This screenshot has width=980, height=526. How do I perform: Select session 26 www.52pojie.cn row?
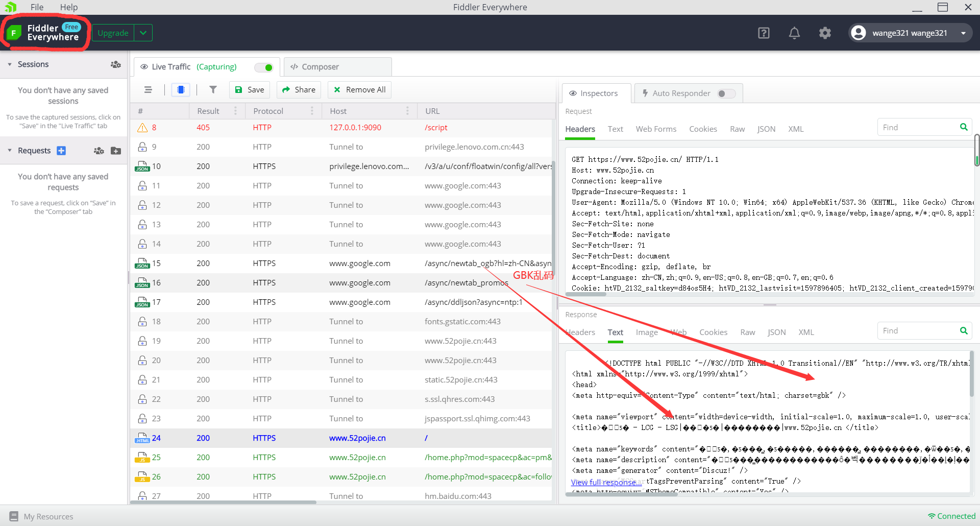tap(342, 477)
